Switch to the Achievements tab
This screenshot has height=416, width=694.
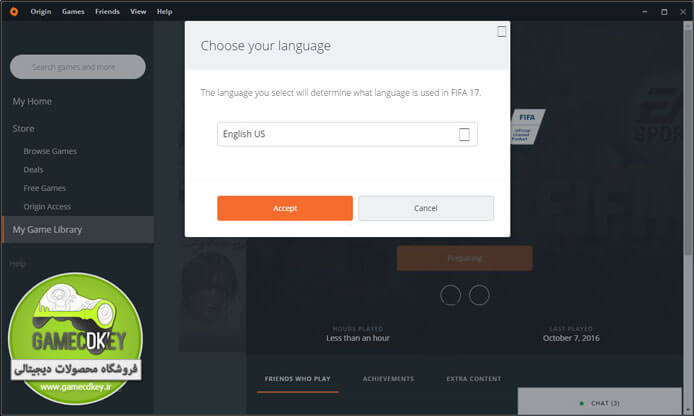(388, 379)
